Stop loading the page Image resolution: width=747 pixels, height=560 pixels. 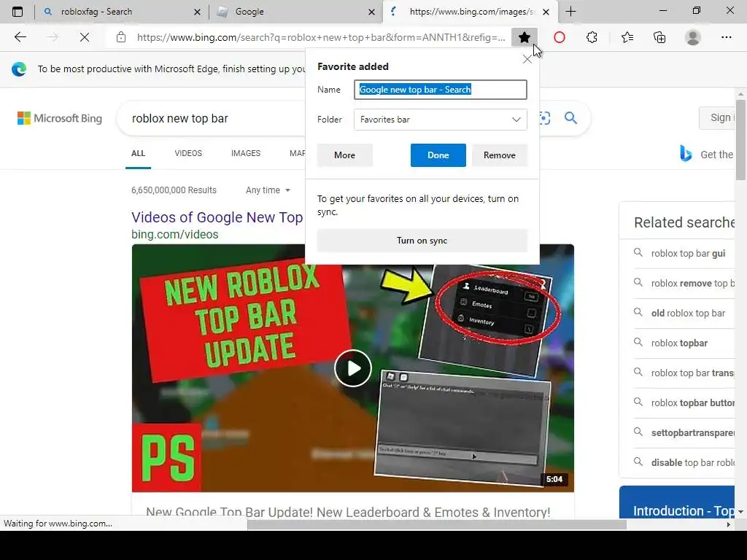point(85,37)
